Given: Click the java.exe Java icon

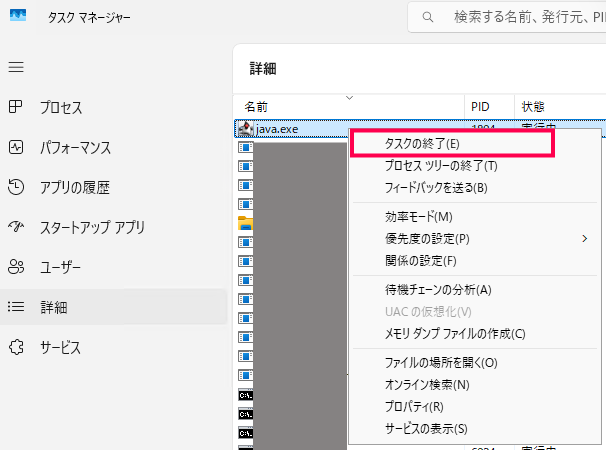Looking at the screenshot, I should coord(245,129).
